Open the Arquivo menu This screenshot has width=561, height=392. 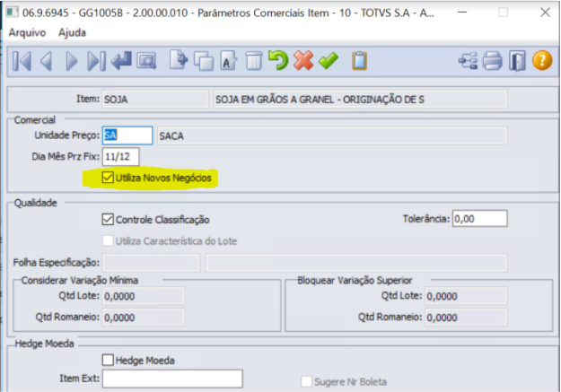(x=27, y=32)
